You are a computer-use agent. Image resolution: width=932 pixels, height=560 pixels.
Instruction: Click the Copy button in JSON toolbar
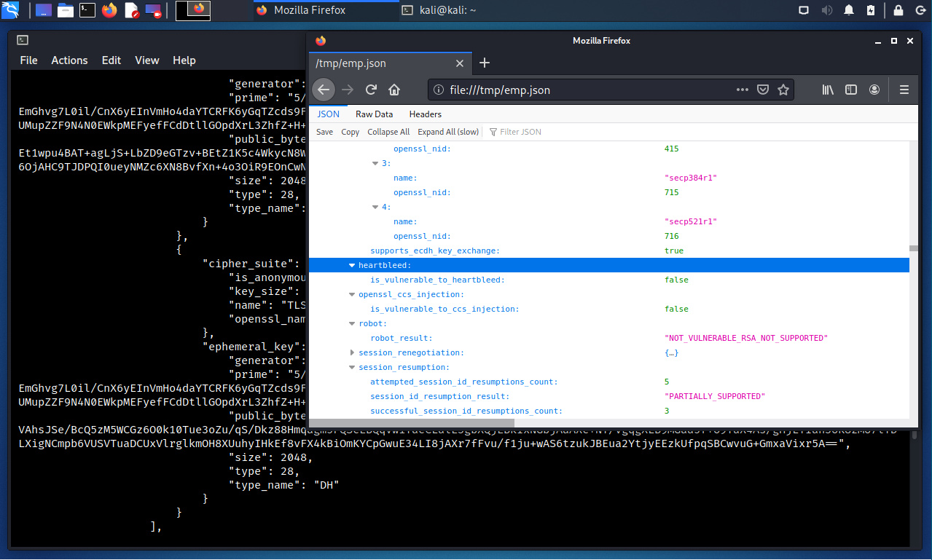click(x=351, y=132)
